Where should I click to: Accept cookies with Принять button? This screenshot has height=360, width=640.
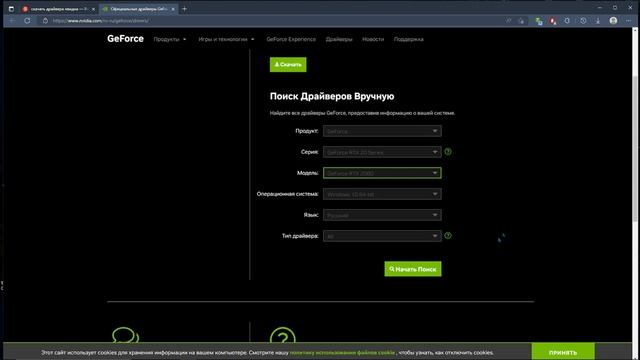pos(563,352)
